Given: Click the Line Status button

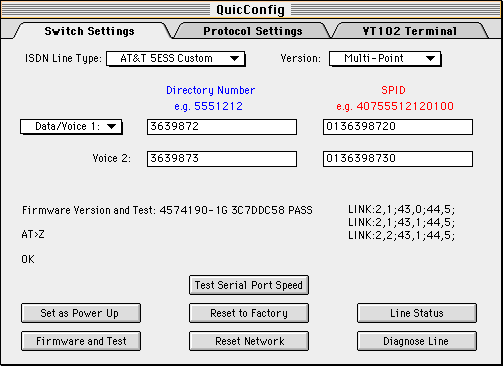Looking at the screenshot, I should coord(417,313).
